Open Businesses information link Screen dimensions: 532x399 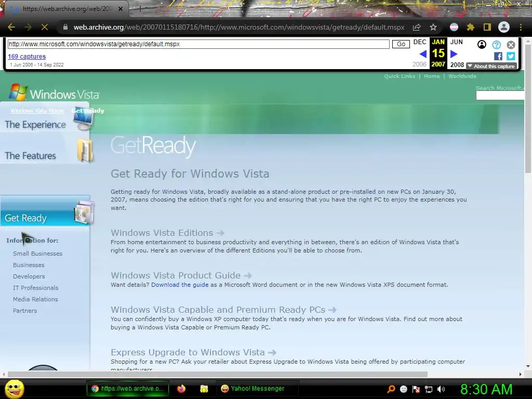[29, 265]
